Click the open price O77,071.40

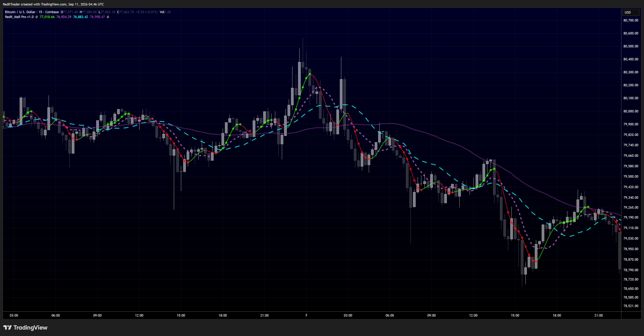(69, 12)
